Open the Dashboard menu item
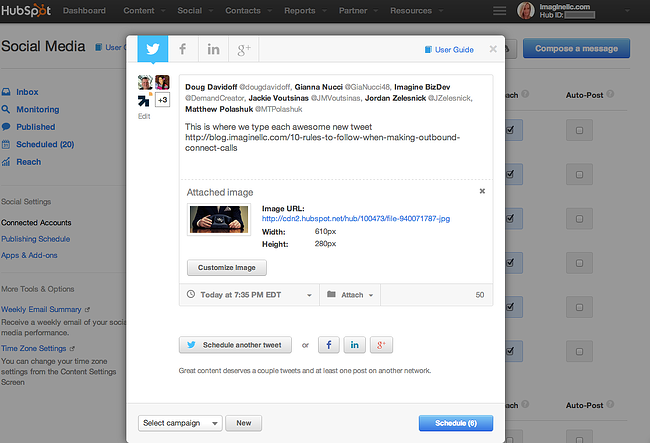Screen dimensions: 650x443 (84, 11)
